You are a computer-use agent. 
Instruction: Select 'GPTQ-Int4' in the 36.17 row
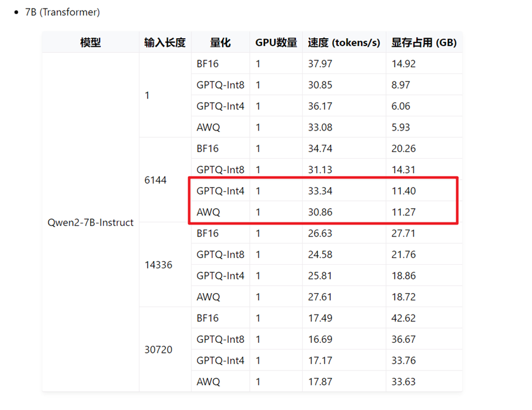click(220, 106)
